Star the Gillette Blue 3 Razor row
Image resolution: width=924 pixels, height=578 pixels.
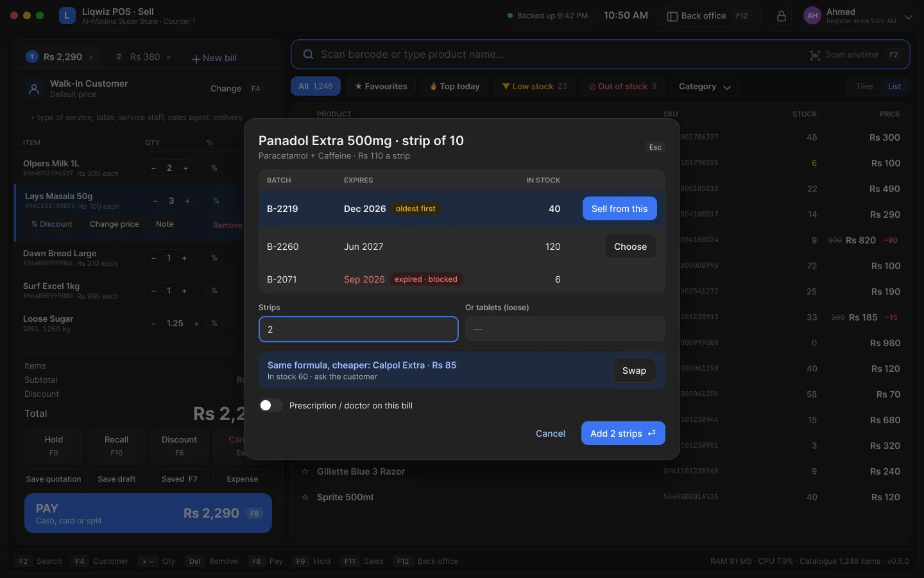(x=305, y=471)
